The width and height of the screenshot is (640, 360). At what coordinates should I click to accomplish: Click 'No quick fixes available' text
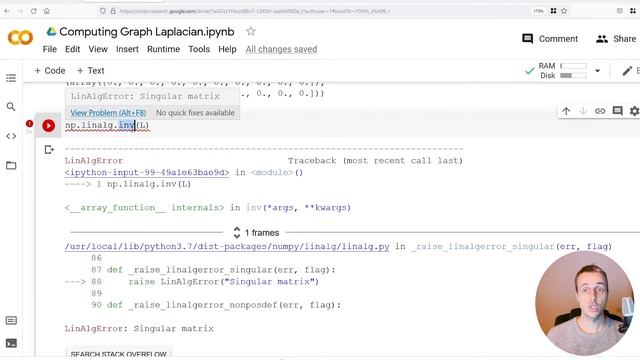click(x=195, y=113)
